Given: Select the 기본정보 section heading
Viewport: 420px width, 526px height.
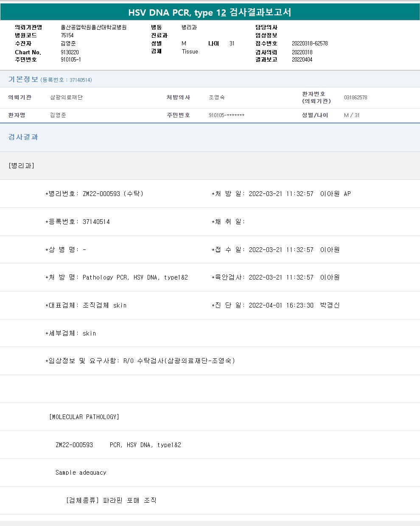Looking at the screenshot, I should [x=23, y=79].
